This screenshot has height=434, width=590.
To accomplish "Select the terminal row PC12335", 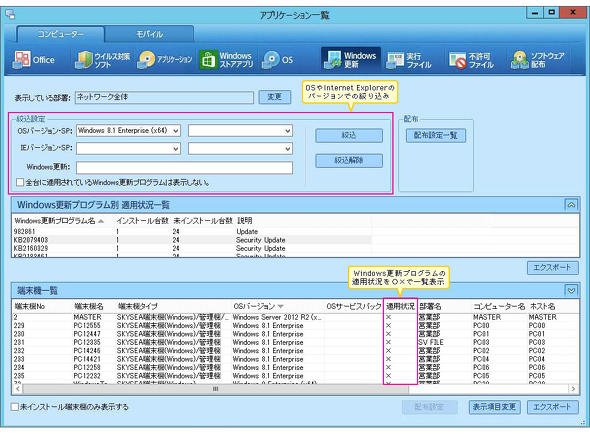I will point(295,343).
